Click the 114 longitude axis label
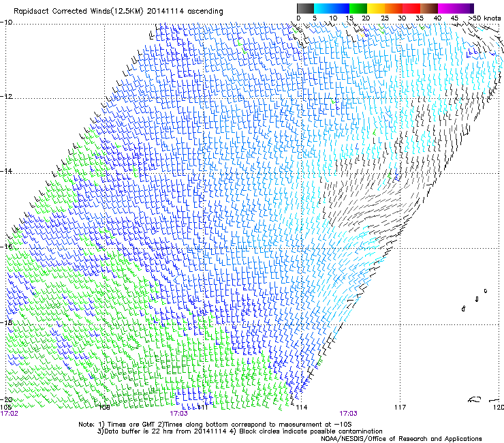The height and width of the screenshot is (443, 504). pyautogui.click(x=302, y=408)
